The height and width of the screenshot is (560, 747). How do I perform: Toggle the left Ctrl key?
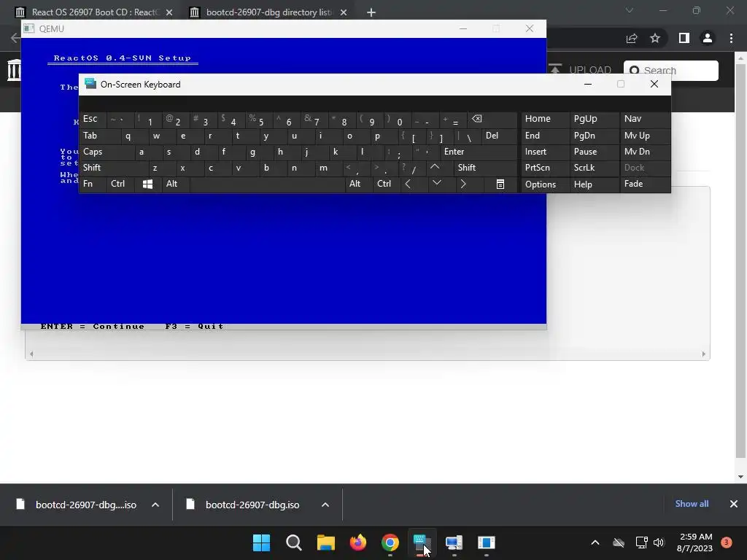[x=120, y=184]
